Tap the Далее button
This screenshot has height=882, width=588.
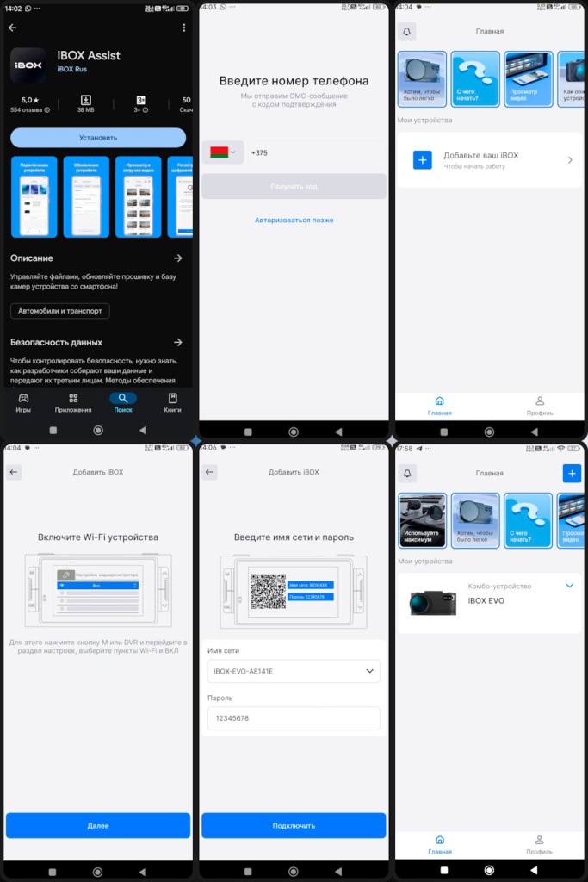click(98, 825)
